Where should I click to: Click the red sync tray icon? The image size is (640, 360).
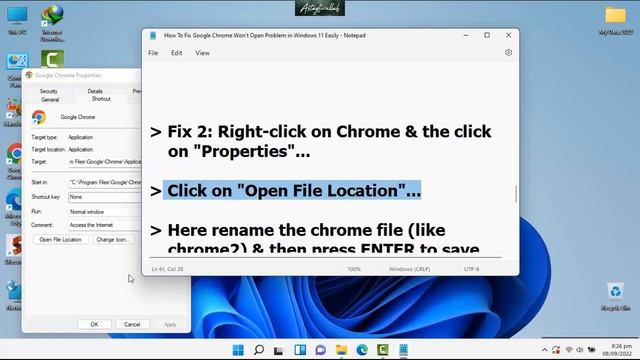pos(556,350)
